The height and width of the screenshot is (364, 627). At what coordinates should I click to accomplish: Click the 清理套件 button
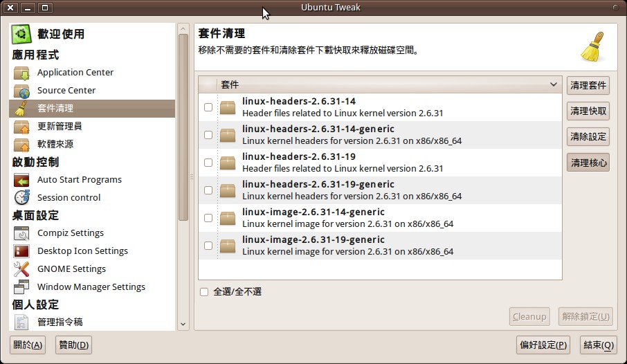click(588, 86)
